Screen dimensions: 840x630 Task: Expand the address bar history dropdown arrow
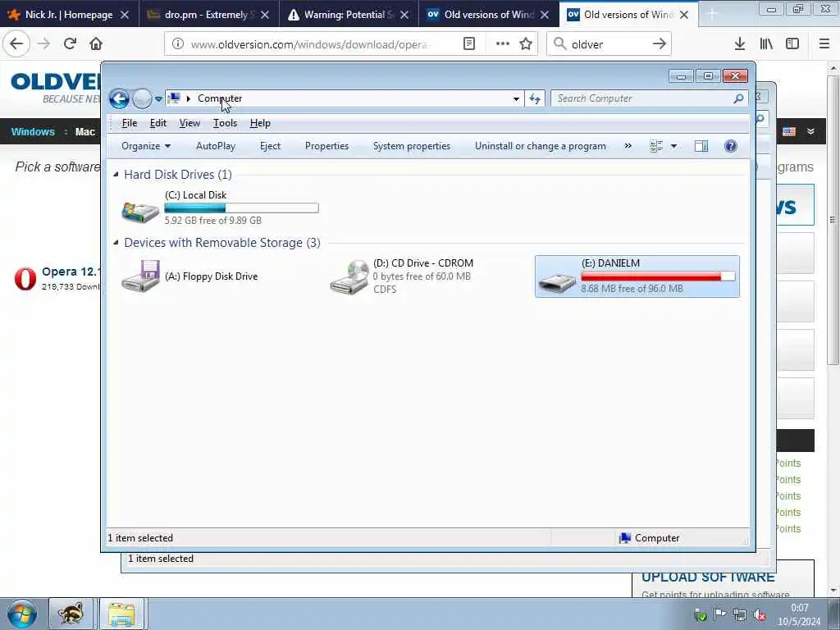[516, 98]
